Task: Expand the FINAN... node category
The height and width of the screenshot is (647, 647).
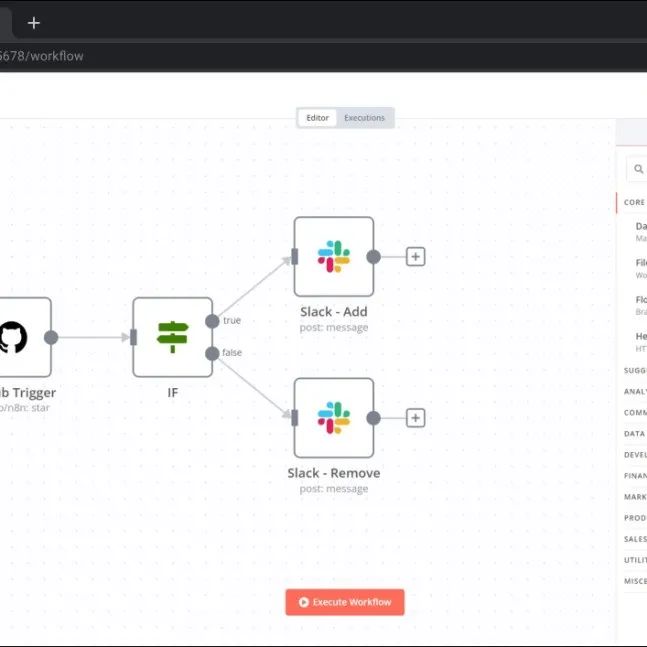Action: coord(635,476)
